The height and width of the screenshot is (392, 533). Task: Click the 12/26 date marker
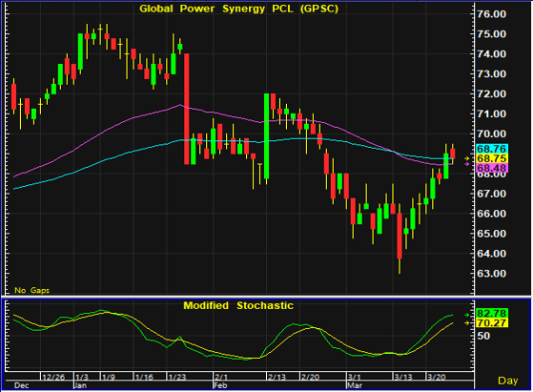coord(53,377)
